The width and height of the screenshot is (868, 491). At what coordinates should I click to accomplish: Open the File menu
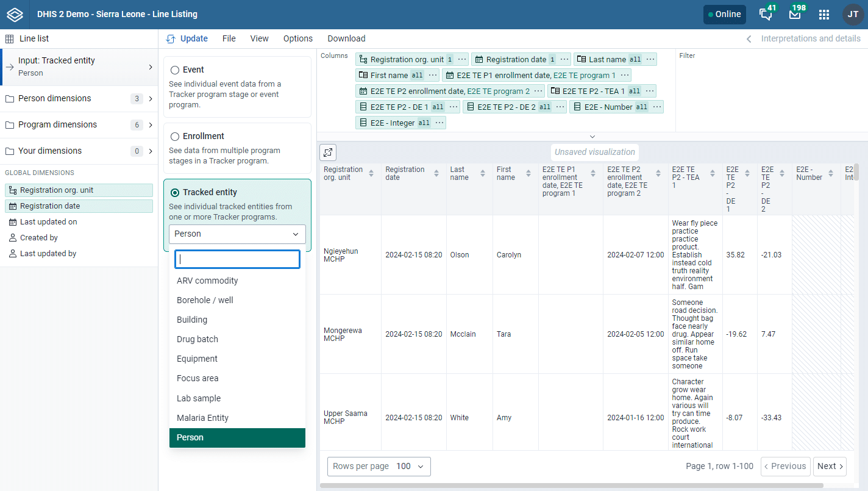tap(229, 38)
